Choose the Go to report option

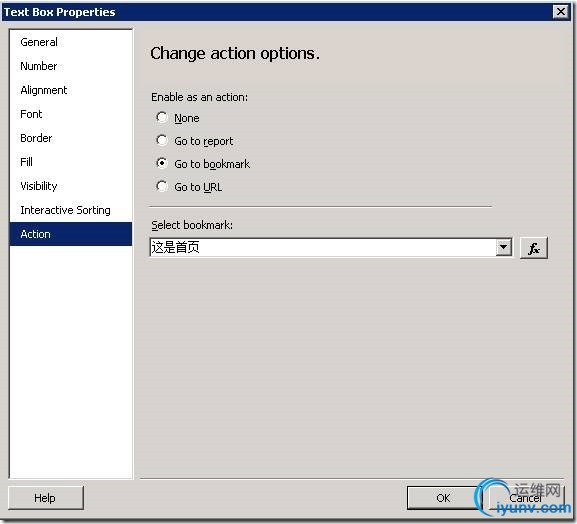pyautogui.click(x=162, y=141)
